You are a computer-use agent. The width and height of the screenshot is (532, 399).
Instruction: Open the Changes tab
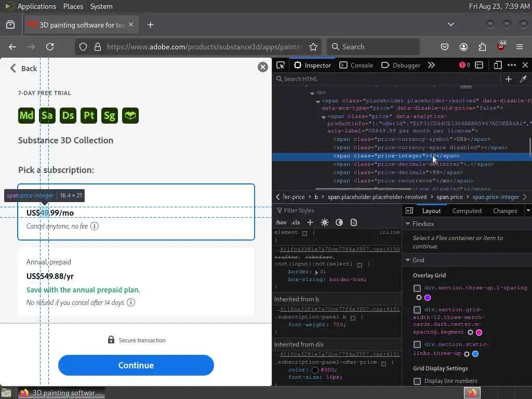point(504,211)
